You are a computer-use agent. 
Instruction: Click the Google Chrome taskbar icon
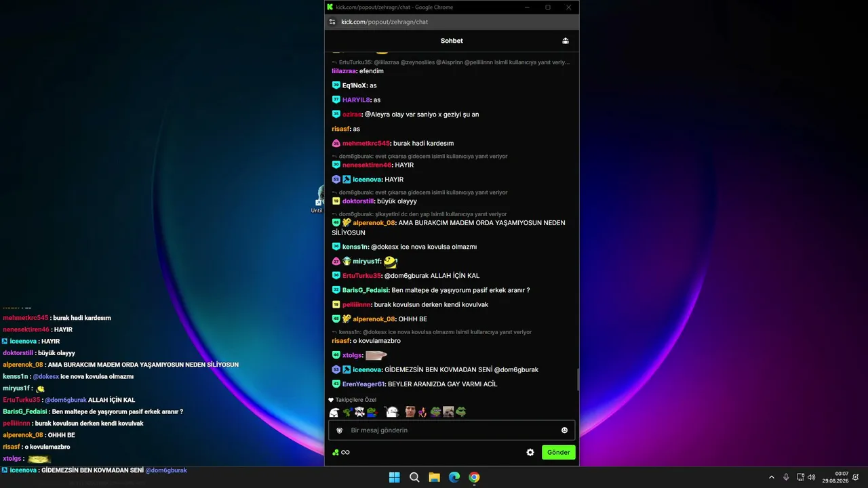click(x=474, y=477)
